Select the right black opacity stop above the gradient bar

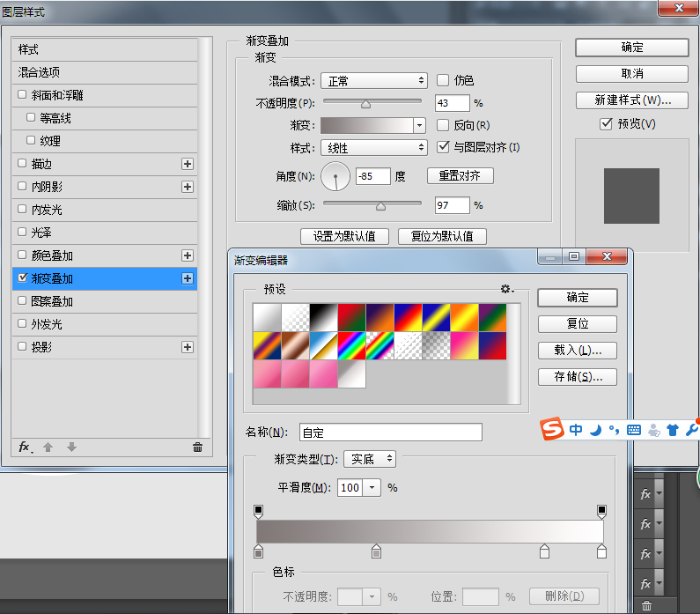(x=601, y=512)
